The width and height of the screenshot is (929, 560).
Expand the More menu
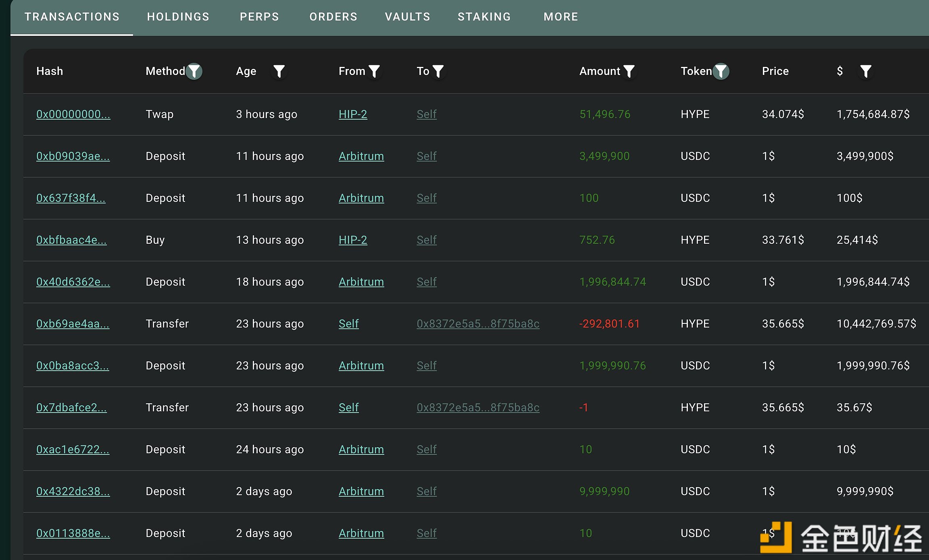tap(561, 17)
